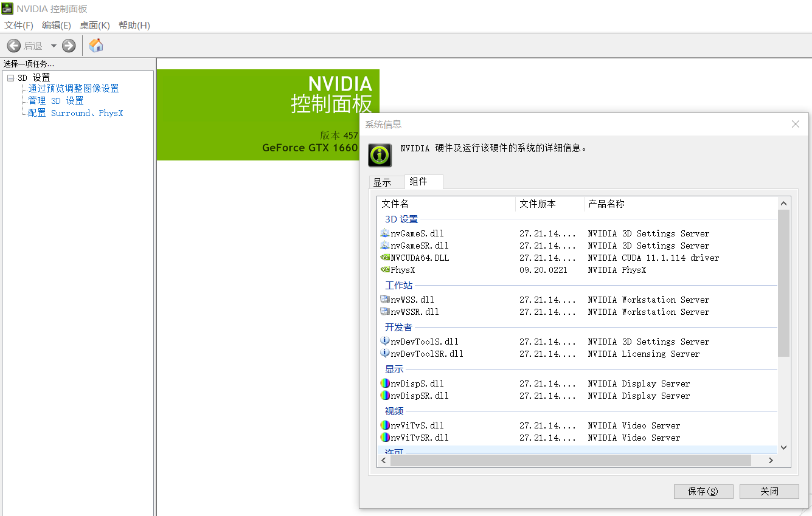Click PhysX version 09.20.0221
This screenshot has width=812, height=516.
click(x=543, y=270)
